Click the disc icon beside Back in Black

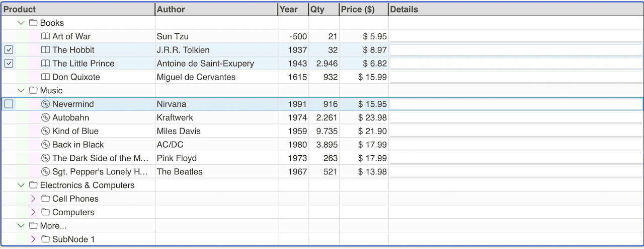[x=45, y=145]
